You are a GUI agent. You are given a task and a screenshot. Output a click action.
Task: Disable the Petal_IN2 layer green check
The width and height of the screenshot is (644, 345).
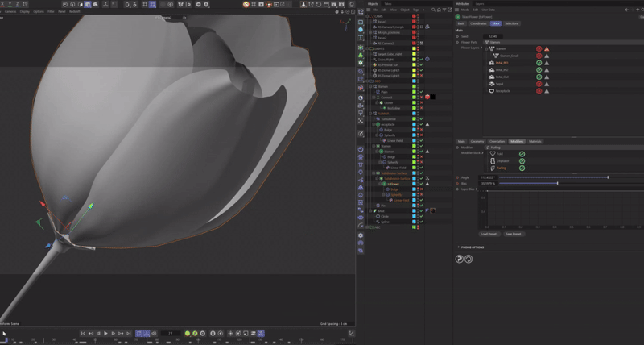(x=539, y=70)
